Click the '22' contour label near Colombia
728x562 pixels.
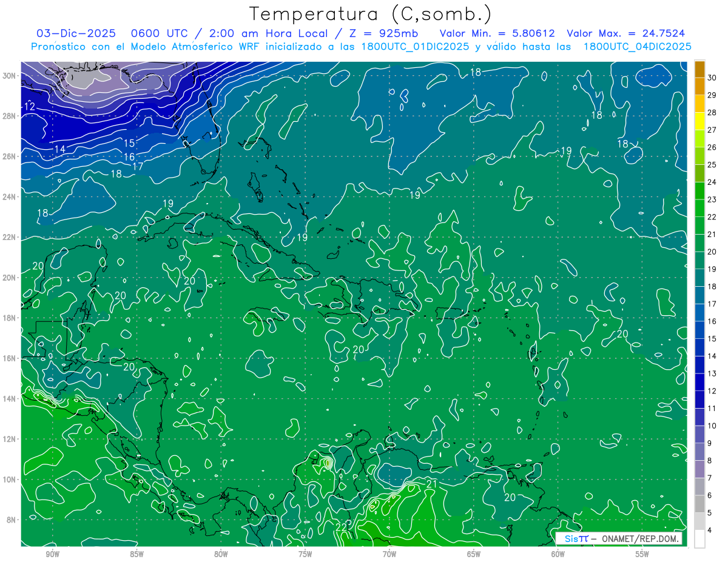tap(342, 527)
